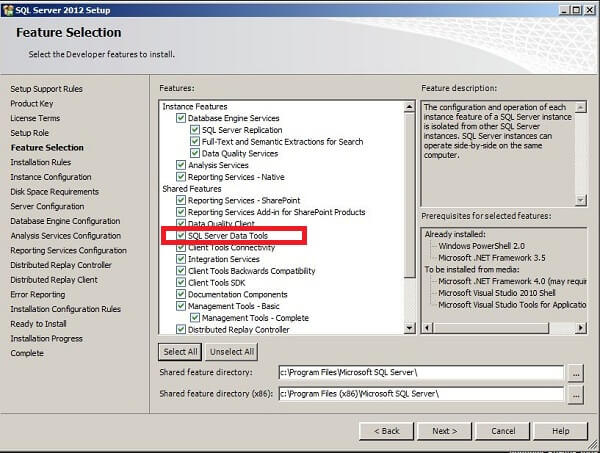
Task: Click License Terms step
Action: pos(35,118)
